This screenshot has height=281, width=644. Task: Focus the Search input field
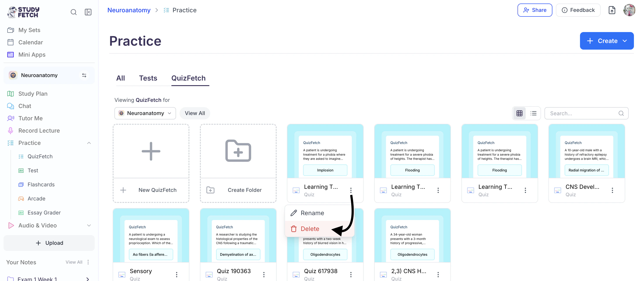coord(586,113)
